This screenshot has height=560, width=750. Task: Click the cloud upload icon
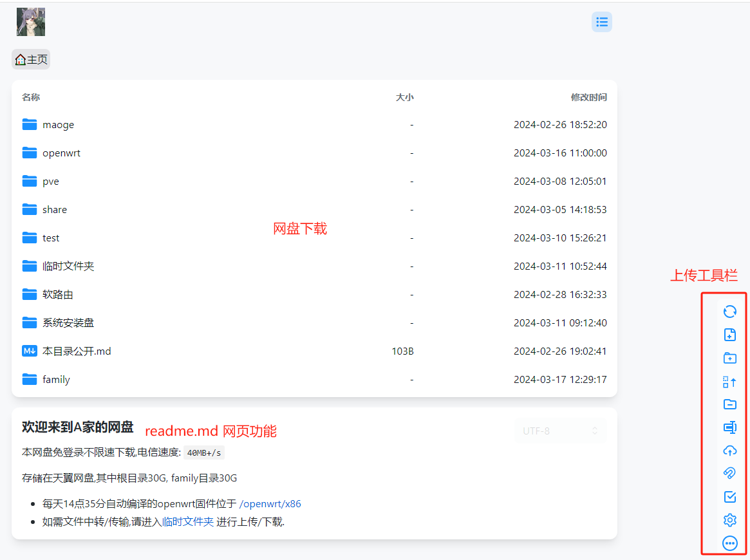pos(730,450)
